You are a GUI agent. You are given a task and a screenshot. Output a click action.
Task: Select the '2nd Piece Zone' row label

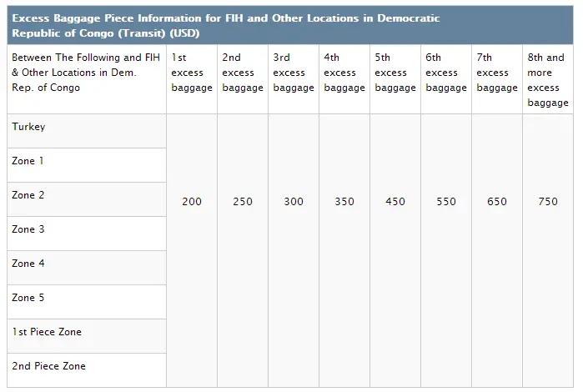coord(48,366)
